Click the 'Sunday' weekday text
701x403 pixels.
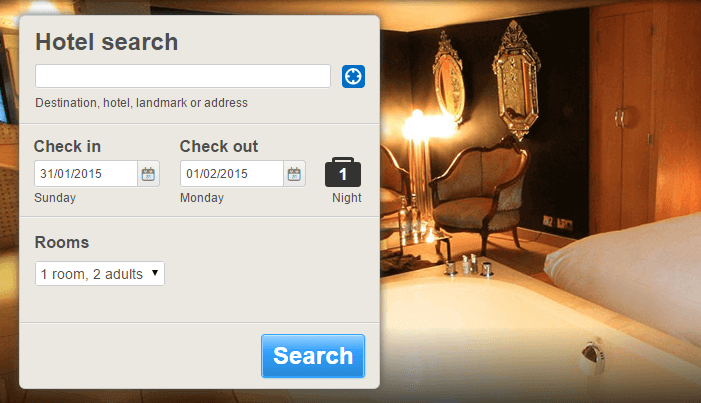(55, 198)
